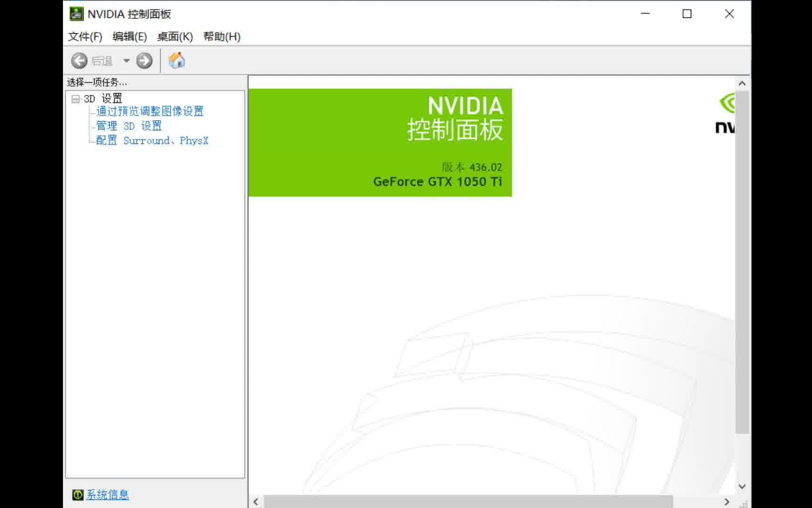Close the NVIDIA control panel window
The height and width of the screenshot is (508, 812).
click(729, 14)
